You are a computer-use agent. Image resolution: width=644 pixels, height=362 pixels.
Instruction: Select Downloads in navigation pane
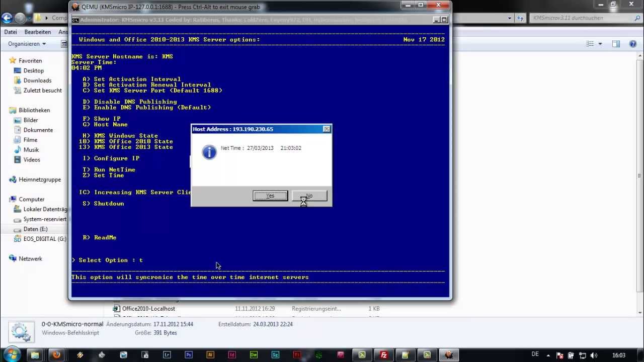coord(37,80)
